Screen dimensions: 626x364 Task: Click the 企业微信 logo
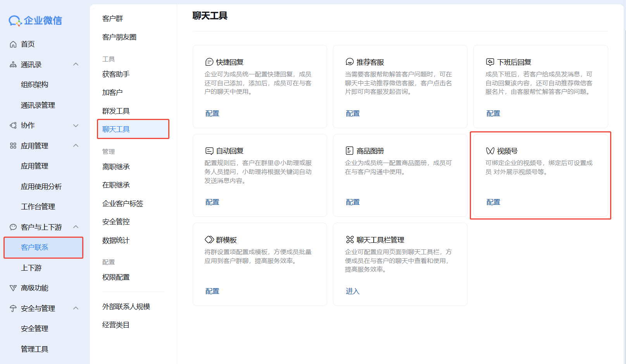click(35, 21)
